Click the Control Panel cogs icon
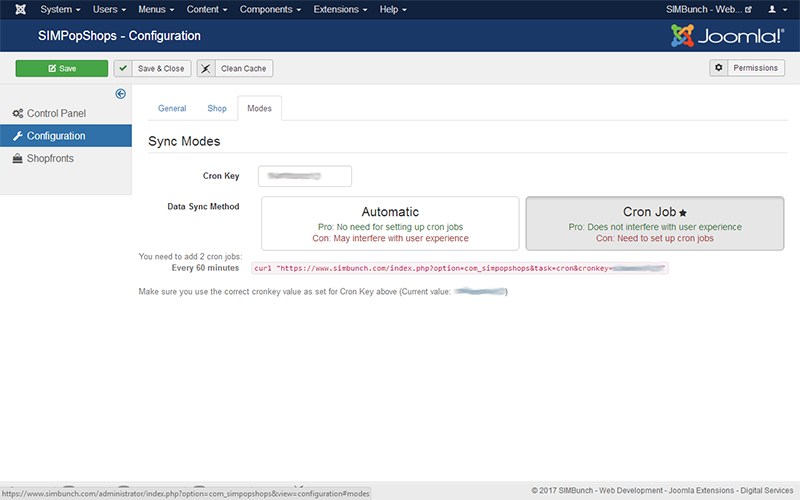Viewport: 800px width, 500px height. point(18,113)
